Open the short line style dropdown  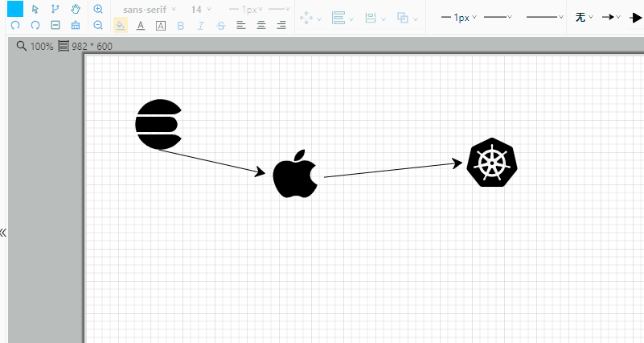(498, 17)
